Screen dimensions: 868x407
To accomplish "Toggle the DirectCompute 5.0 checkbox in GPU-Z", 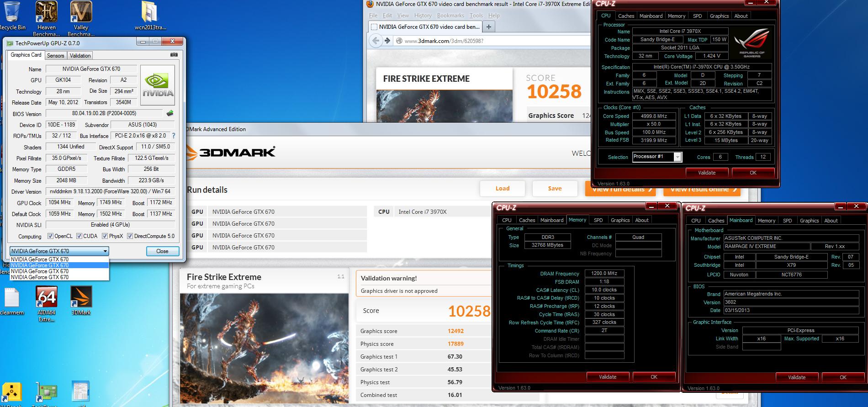I will tap(130, 236).
